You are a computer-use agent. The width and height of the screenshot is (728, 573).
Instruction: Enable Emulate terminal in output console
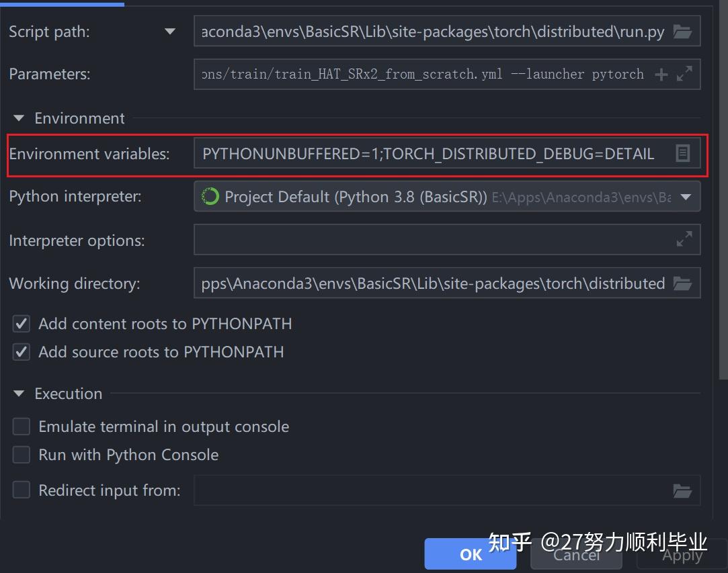[x=22, y=427]
